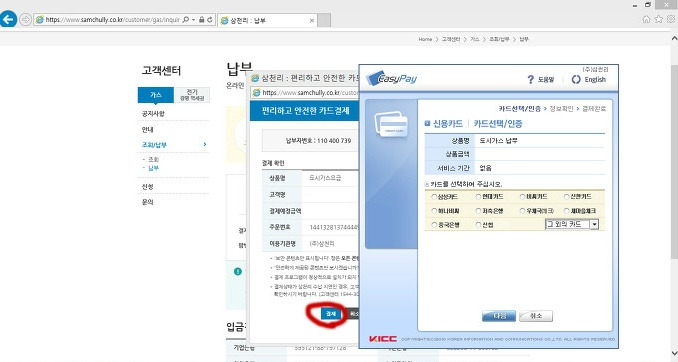The width and height of the screenshot is (678, 362).
Task: Open the 그 외의 카드 dropdown
Action: [x=572, y=224]
